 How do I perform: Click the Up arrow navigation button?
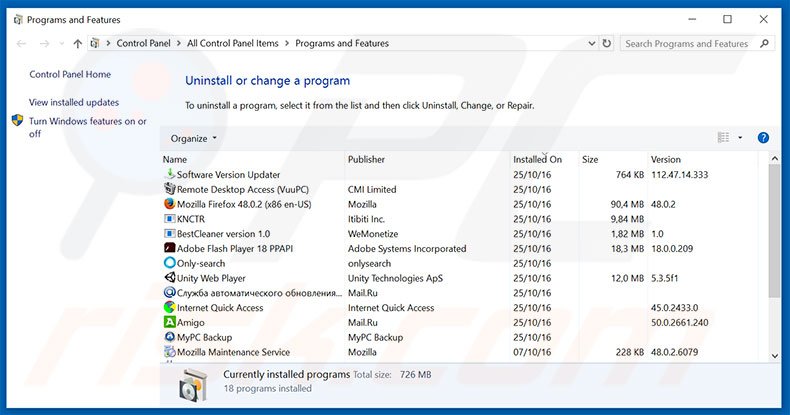[x=78, y=44]
